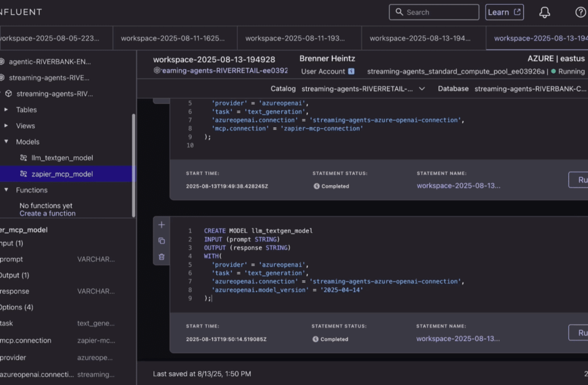
Task: Click the User Account badge icon
Action: click(351, 71)
